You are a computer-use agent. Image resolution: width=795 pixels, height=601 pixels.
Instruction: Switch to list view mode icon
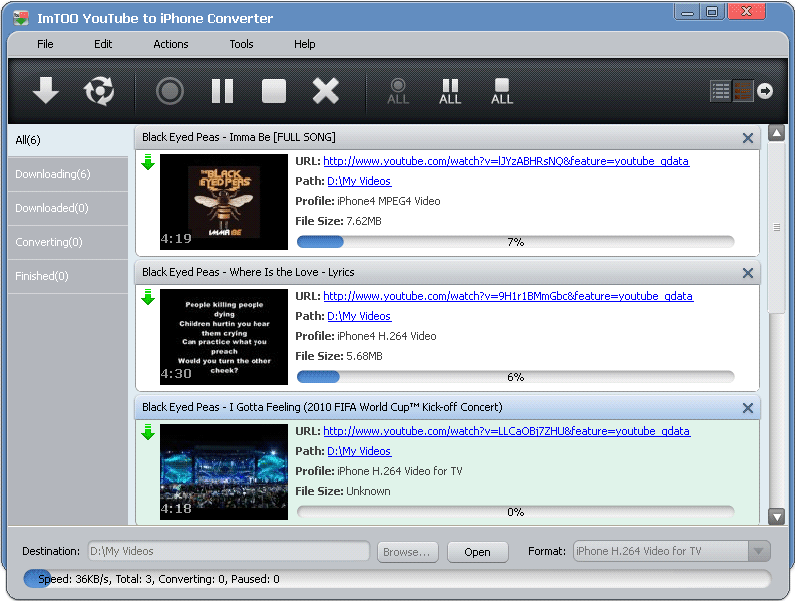pos(721,92)
